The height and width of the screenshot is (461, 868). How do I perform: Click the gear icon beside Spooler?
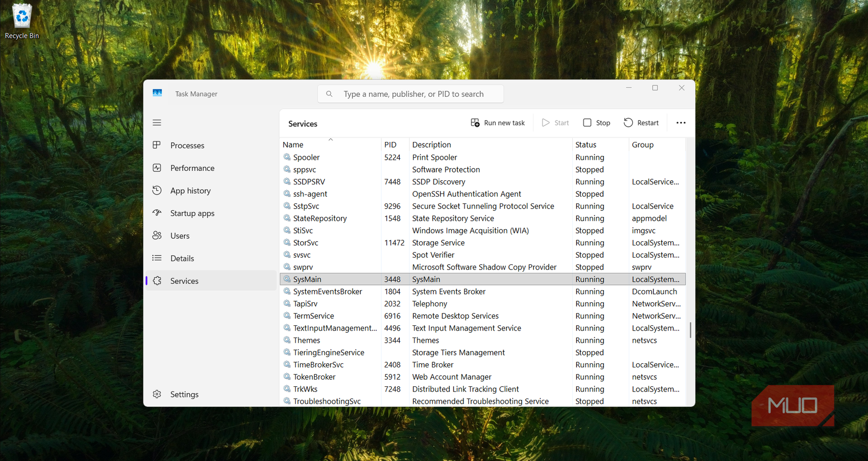pyautogui.click(x=287, y=157)
